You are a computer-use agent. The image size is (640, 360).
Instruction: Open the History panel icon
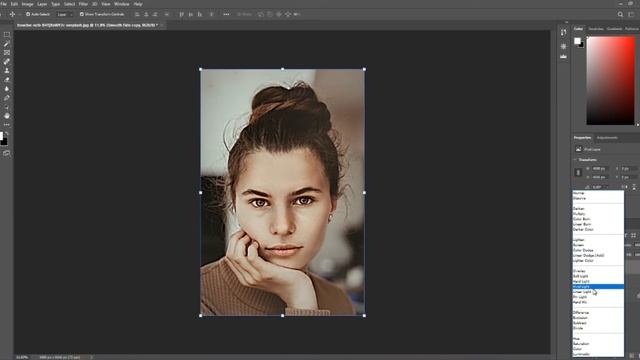coord(563,32)
